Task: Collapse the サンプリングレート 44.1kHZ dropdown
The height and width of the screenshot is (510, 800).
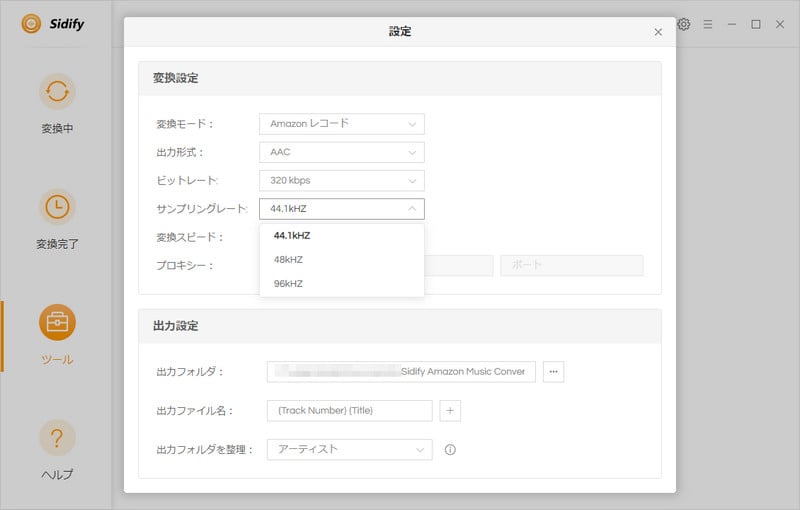Action: pos(342,209)
